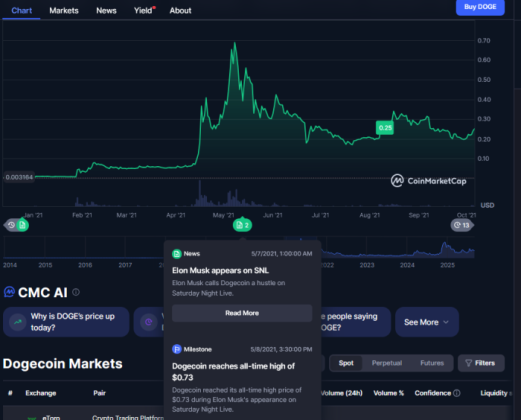
Task: Click the # column header
Action: [x=10, y=393]
